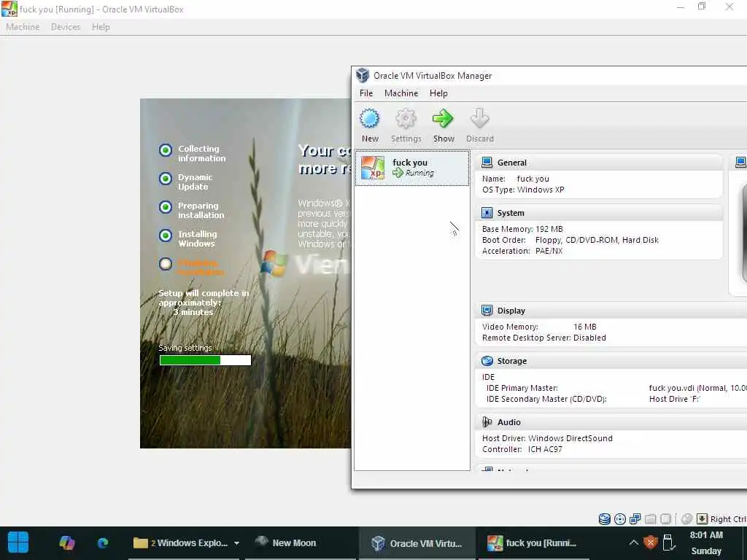Select the running XP machine in the VM list
Screen dimensions: 747x560
pyautogui.click(x=412, y=168)
